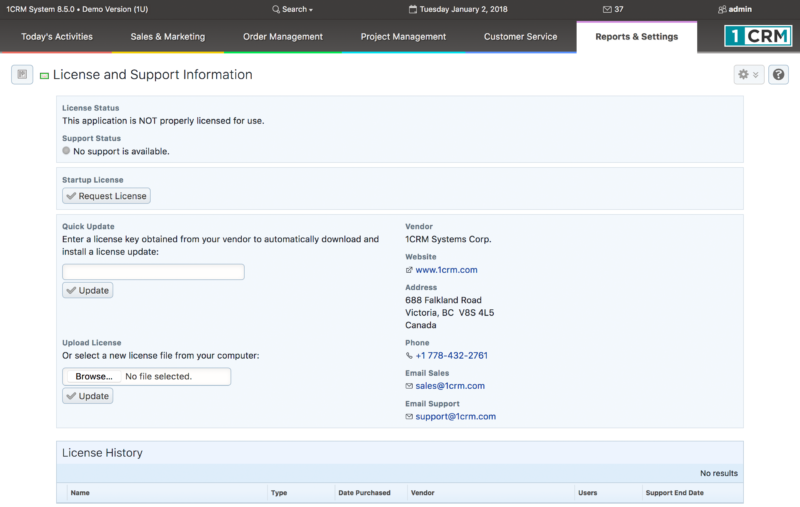Sort License History by Name column
This screenshot has width=800, height=507.
pyautogui.click(x=80, y=493)
